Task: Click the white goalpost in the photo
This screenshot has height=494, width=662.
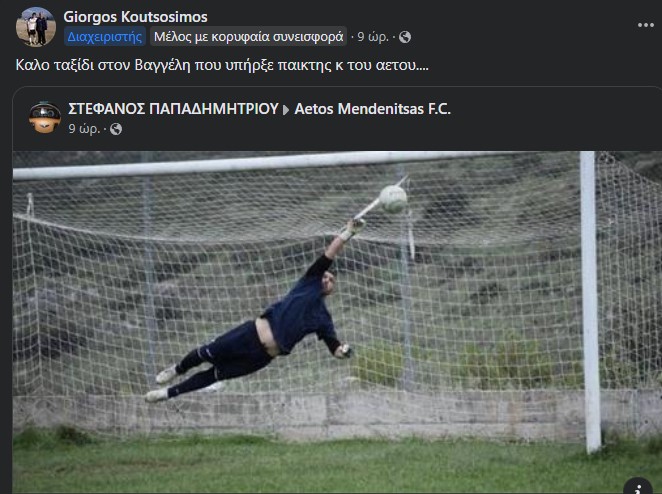Action: pos(590,302)
